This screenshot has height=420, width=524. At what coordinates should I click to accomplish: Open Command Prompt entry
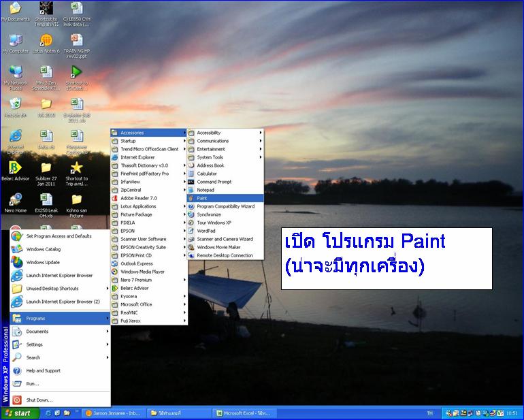(225, 182)
